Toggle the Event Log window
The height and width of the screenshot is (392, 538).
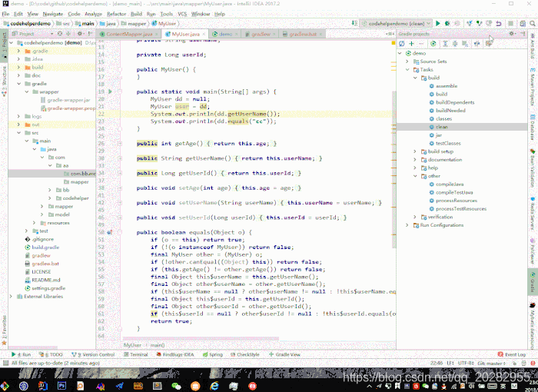[x=512, y=354]
